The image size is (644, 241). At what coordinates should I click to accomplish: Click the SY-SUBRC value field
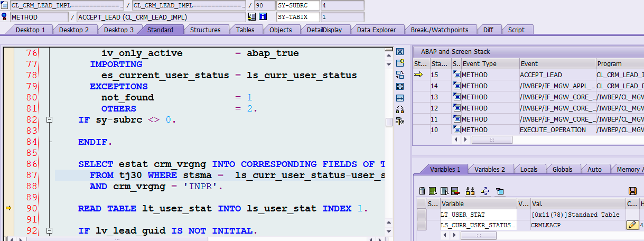point(342,5)
